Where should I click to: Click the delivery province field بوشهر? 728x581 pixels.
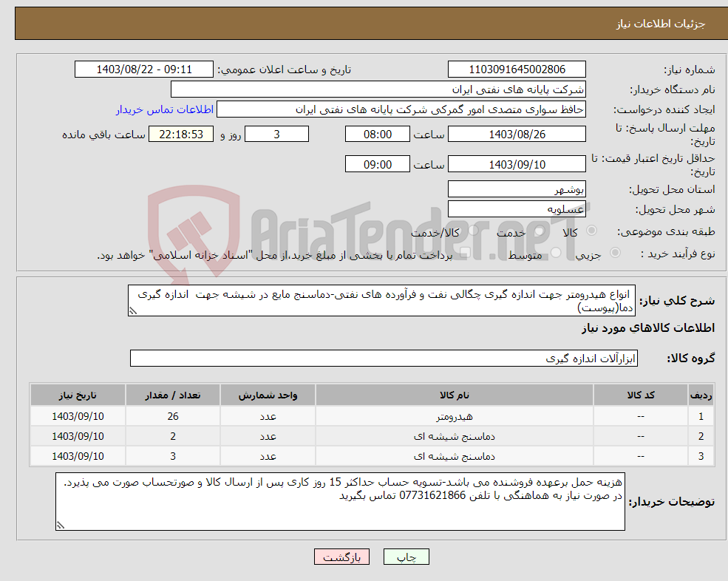tap(517, 189)
